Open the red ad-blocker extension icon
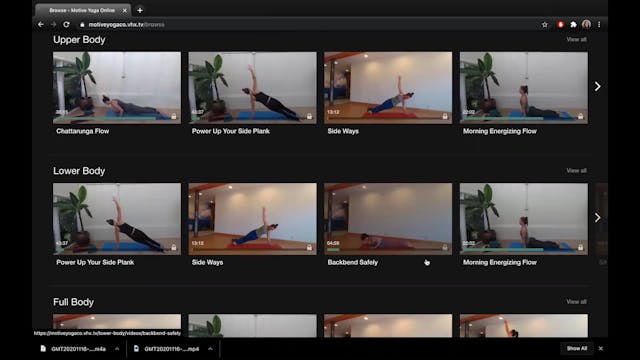Screen dimensions: 640x360 [560, 24]
